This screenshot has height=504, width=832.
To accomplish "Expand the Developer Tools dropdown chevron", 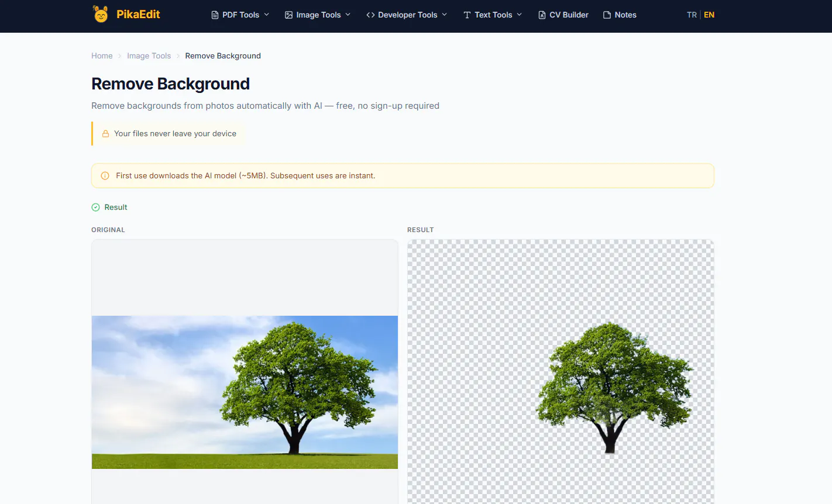I will tap(445, 15).
